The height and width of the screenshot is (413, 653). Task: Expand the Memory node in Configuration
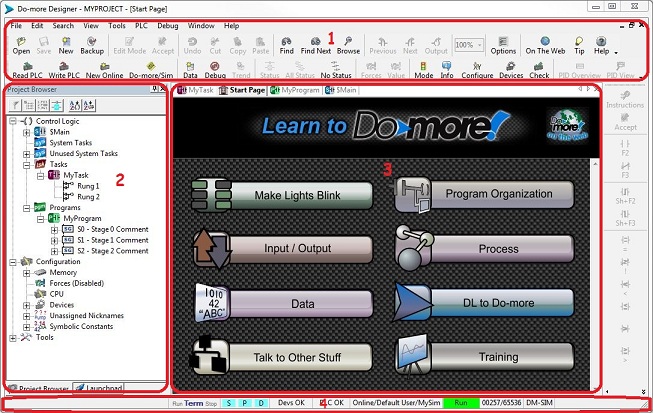(x=25, y=272)
